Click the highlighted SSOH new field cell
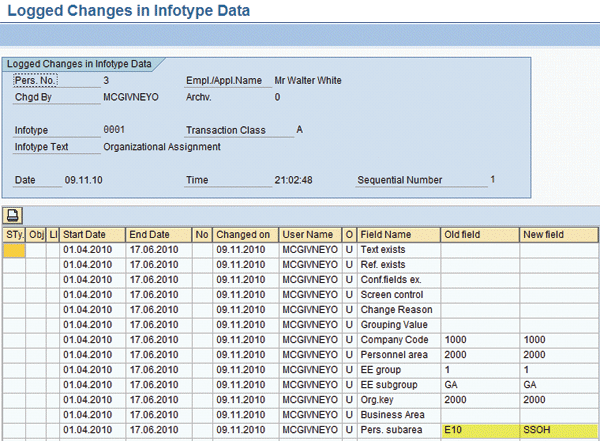Image resolution: width=600 pixels, height=441 pixels. [x=557, y=430]
